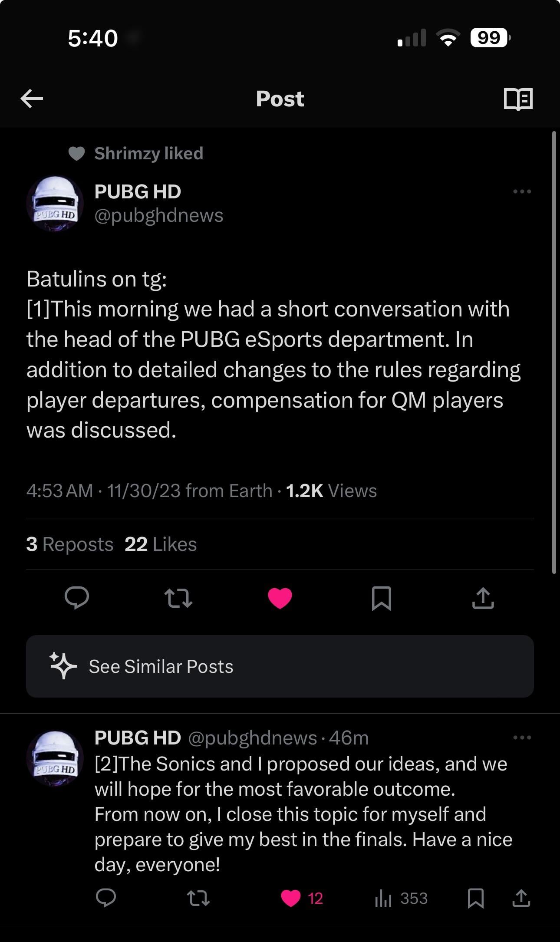Image resolution: width=560 pixels, height=942 pixels.
Task: Open PUBG HD profile picture
Action: pos(55,204)
